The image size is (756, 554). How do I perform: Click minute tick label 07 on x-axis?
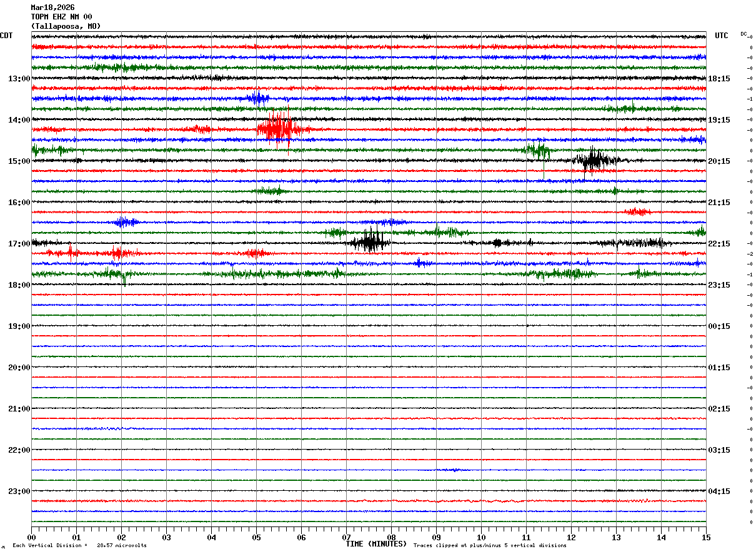pos(346,538)
